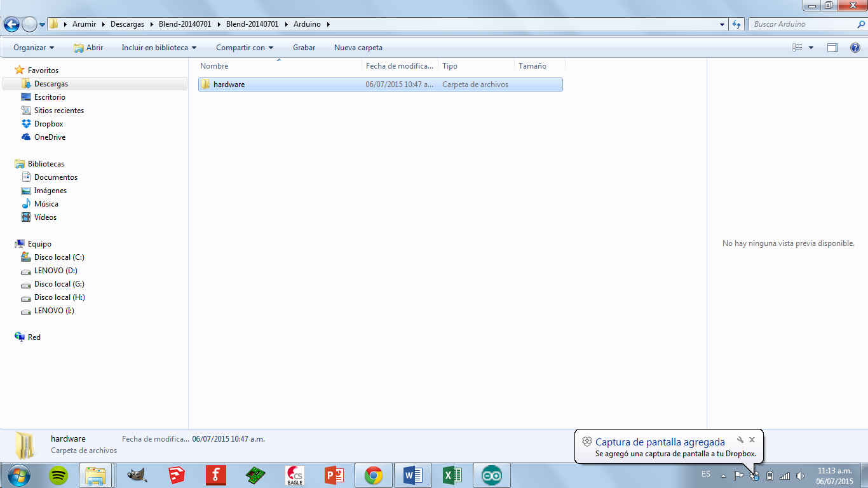This screenshot has height=488, width=868.
Task: Toggle the preview pane button
Action: coord(832,48)
